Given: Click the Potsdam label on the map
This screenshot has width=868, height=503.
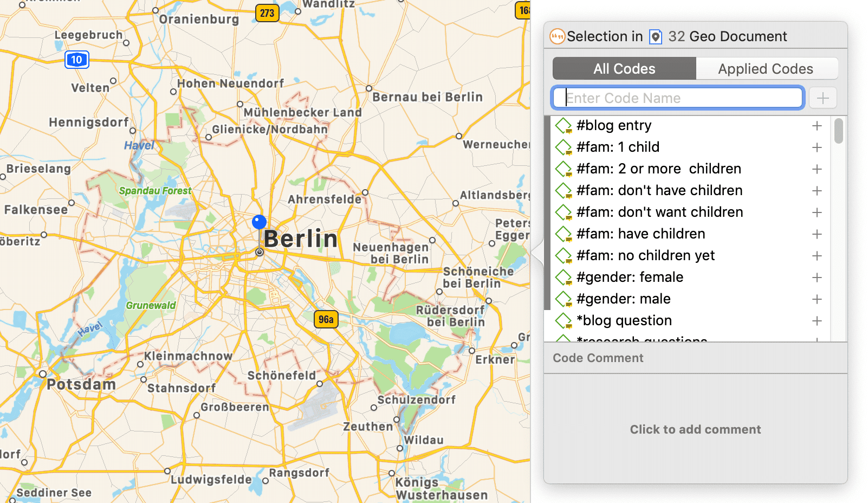Looking at the screenshot, I should pyautogui.click(x=81, y=384).
